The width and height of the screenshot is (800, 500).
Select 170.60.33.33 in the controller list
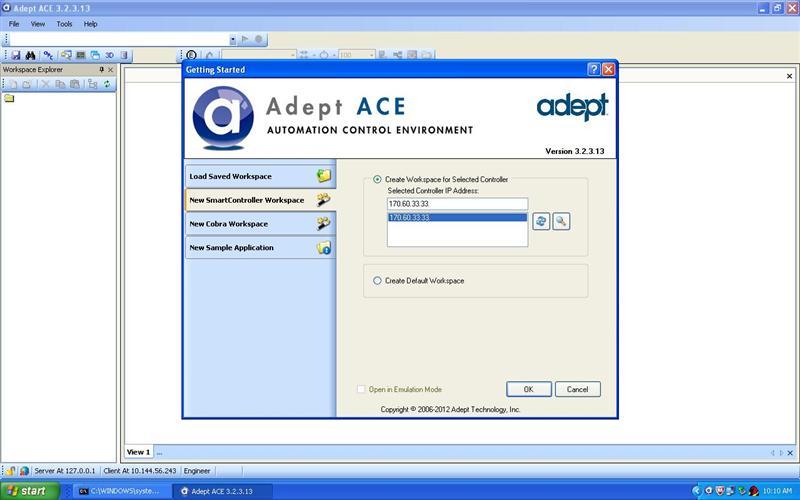pyautogui.click(x=457, y=217)
